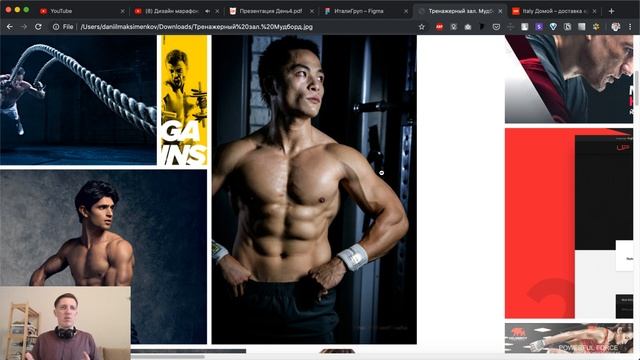Click the hooded man image top right
Screen dimensions: 640x360
click(569, 79)
